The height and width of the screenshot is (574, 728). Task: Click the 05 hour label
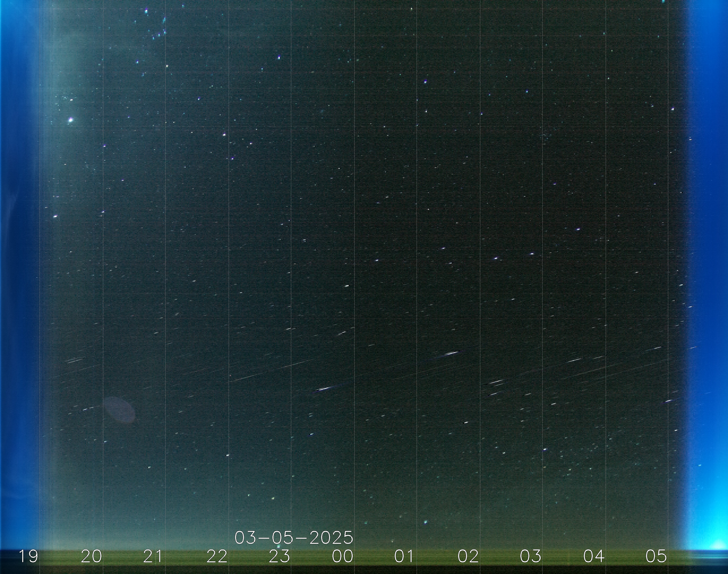click(x=656, y=556)
